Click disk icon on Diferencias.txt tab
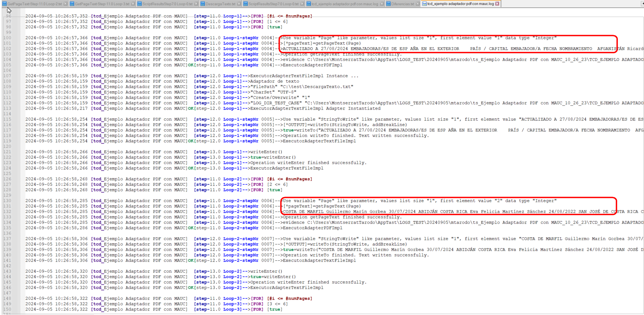This screenshot has width=644, height=315. [388, 4]
